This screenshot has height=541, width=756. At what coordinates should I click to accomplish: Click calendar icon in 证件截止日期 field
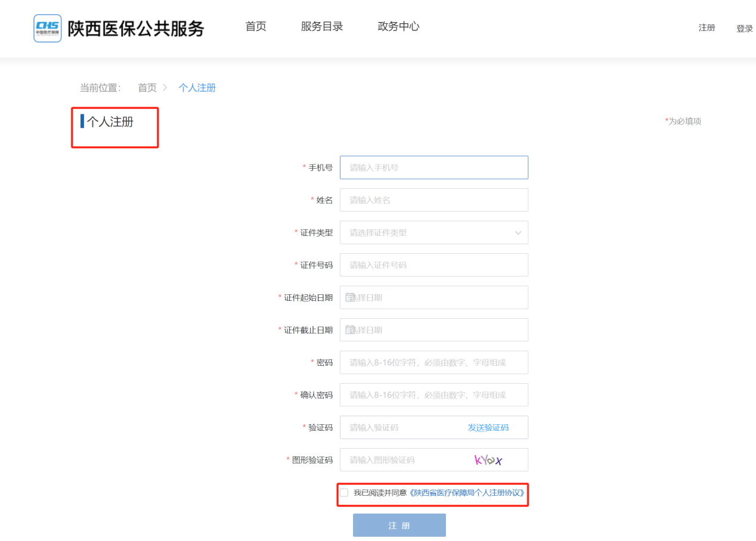coord(350,330)
